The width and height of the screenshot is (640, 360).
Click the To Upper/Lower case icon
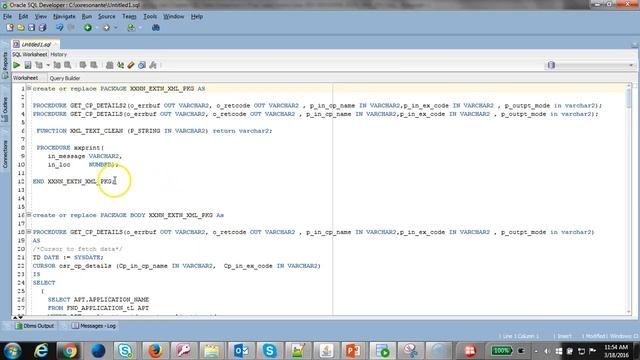pos(120,65)
